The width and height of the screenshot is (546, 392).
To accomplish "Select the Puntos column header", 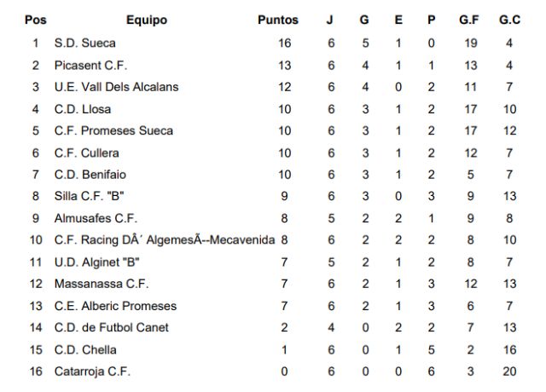I will (x=278, y=20).
